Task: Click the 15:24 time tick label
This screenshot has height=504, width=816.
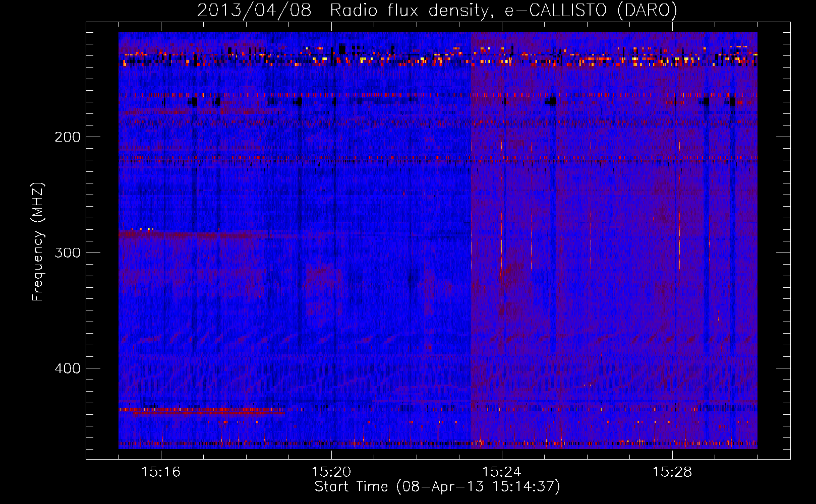Action: pyautogui.click(x=502, y=472)
